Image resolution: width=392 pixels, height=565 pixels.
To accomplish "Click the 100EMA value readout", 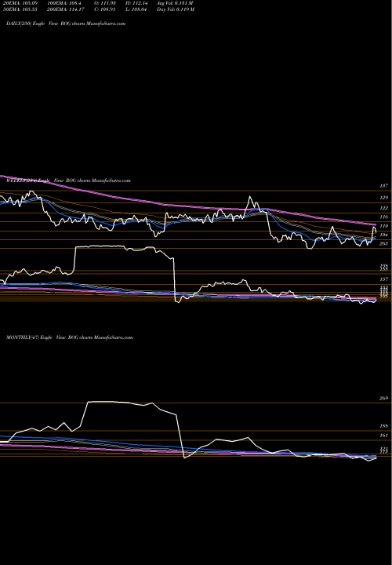I will (65, 3).
